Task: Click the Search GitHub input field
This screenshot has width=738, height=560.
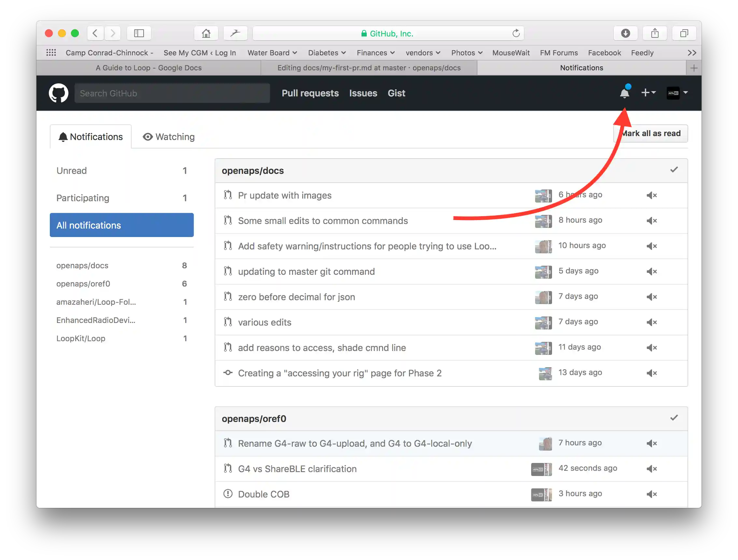Action: pos(172,93)
